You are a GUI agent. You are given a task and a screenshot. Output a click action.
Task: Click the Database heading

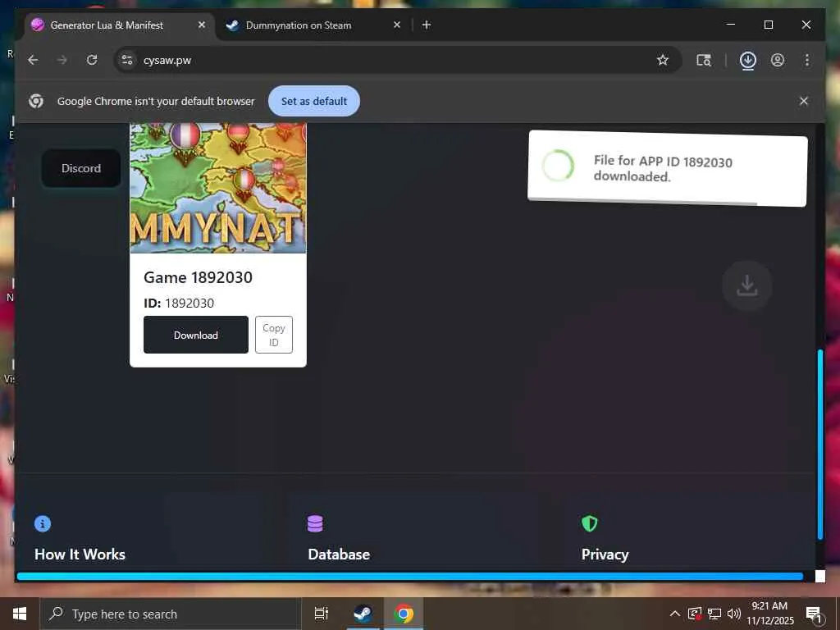[x=339, y=554]
